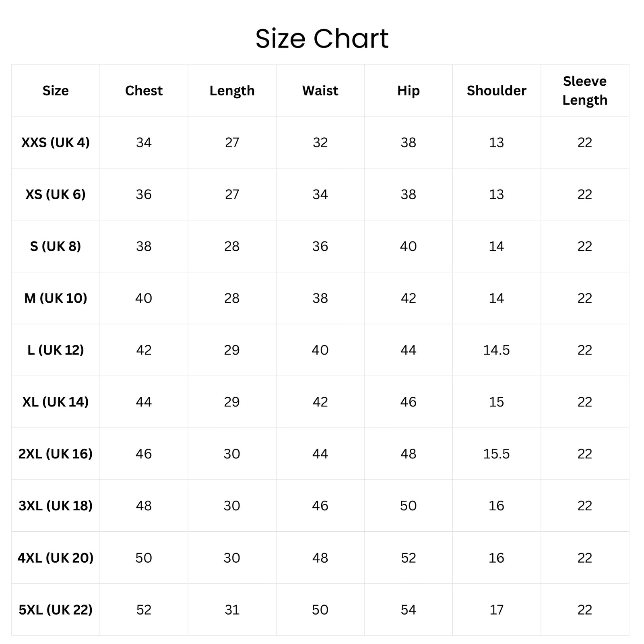Viewport: 644px width, 644px height.
Task: Select the Sleeve Length column header
Action: click(x=585, y=91)
